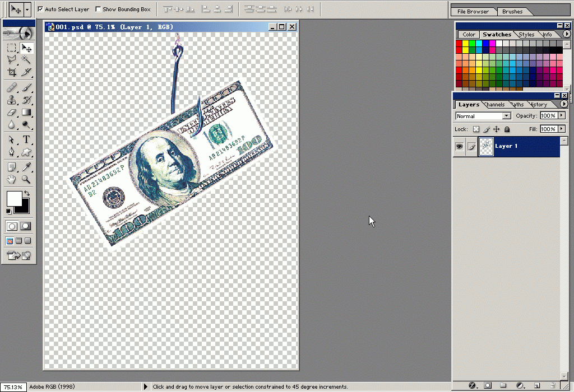Click the zoom percentage field 75.13%

pyautogui.click(x=13, y=388)
